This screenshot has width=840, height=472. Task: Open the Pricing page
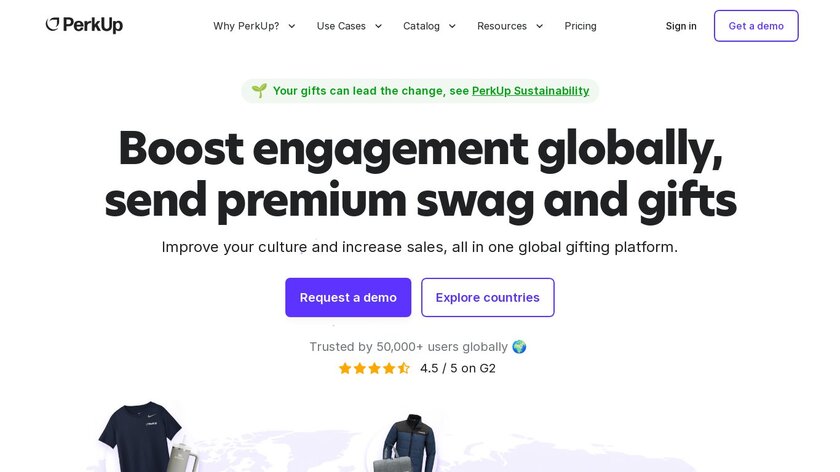point(580,26)
